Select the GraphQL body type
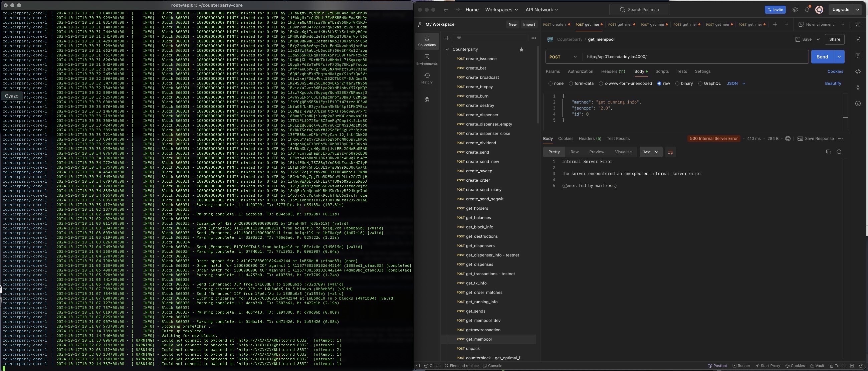This screenshot has width=868, height=371. 709,83
